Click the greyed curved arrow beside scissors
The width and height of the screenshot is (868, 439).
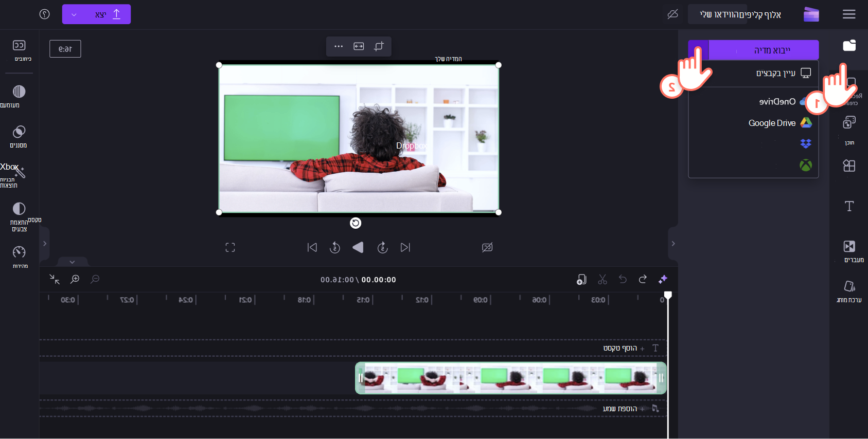623,279
